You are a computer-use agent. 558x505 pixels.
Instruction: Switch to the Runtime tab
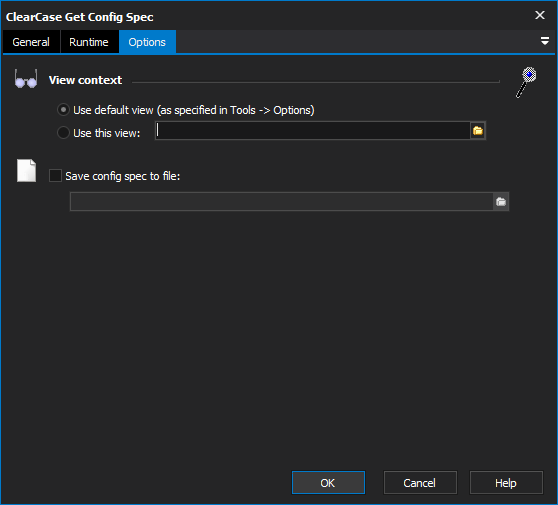pos(89,42)
